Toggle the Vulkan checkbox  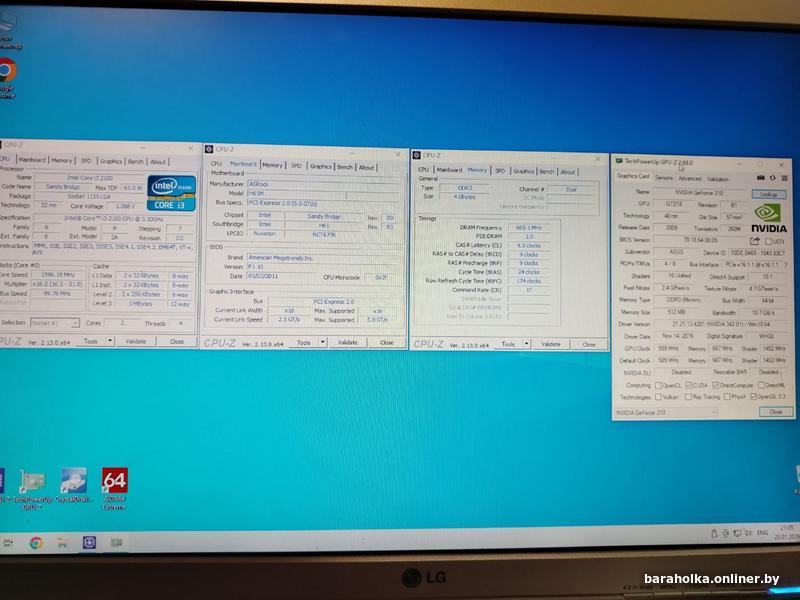[x=658, y=396]
